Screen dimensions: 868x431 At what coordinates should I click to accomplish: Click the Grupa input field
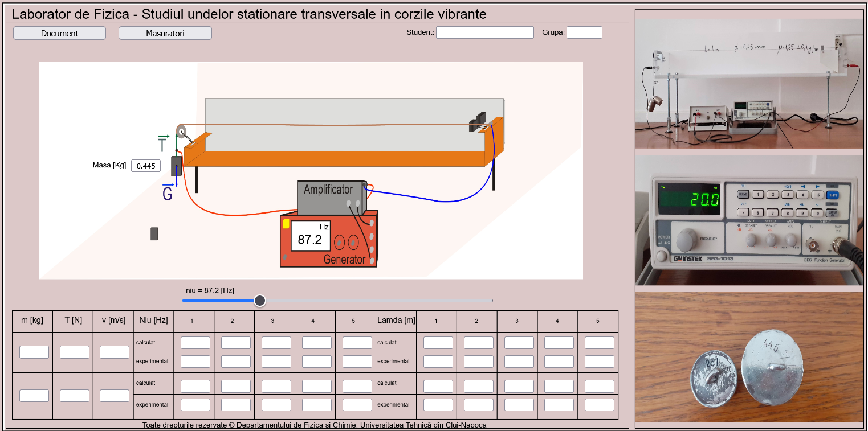[584, 32]
